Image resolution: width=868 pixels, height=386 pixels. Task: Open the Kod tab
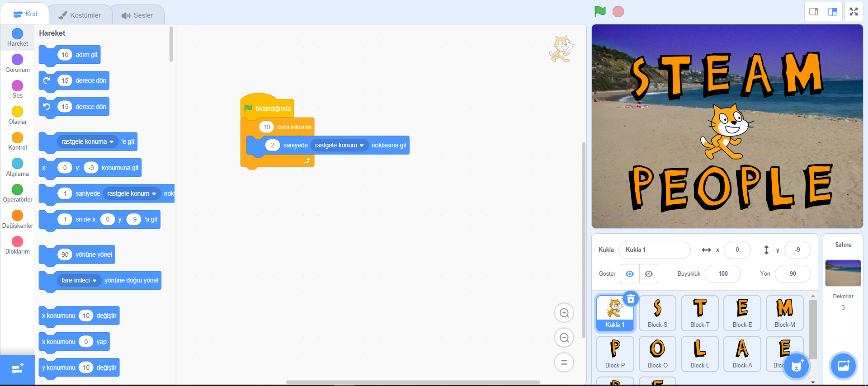point(25,14)
